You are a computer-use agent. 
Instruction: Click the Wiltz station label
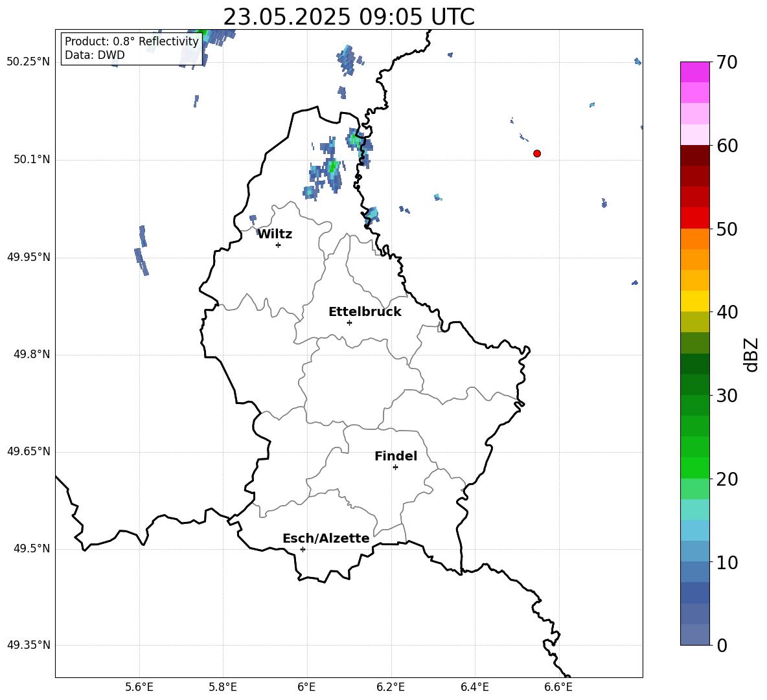(x=275, y=234)
